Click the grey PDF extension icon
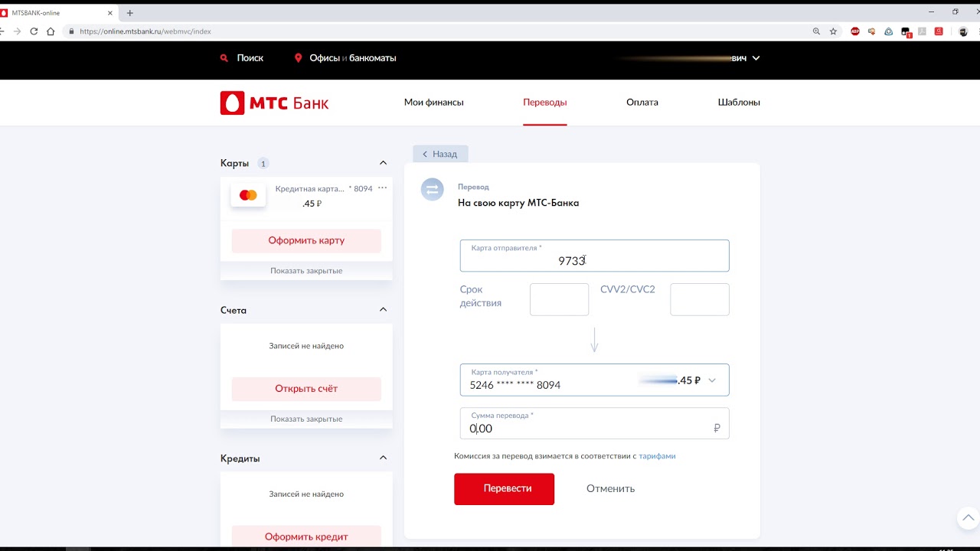 point(922,31)
